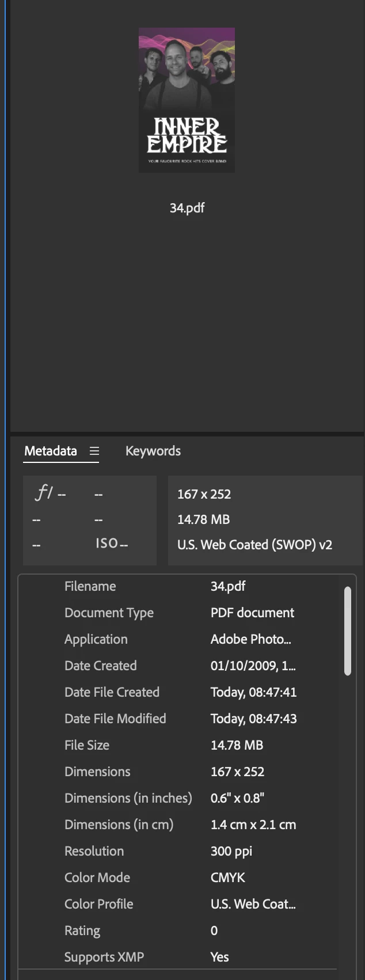Image resolution: width=365 pixels, height=980 pixels.
Task: Click the Rating value 0
Action: click(214, 930)
